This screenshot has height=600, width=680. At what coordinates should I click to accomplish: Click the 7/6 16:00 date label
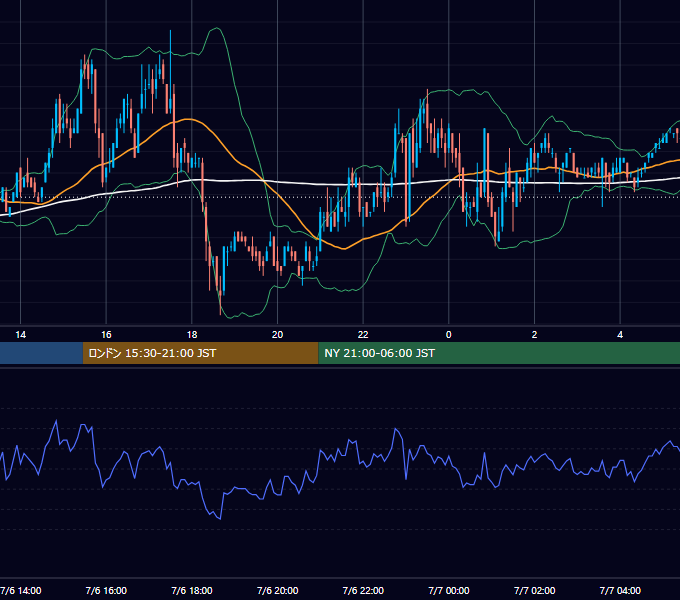pyautogui.click(x=106, y=590)
